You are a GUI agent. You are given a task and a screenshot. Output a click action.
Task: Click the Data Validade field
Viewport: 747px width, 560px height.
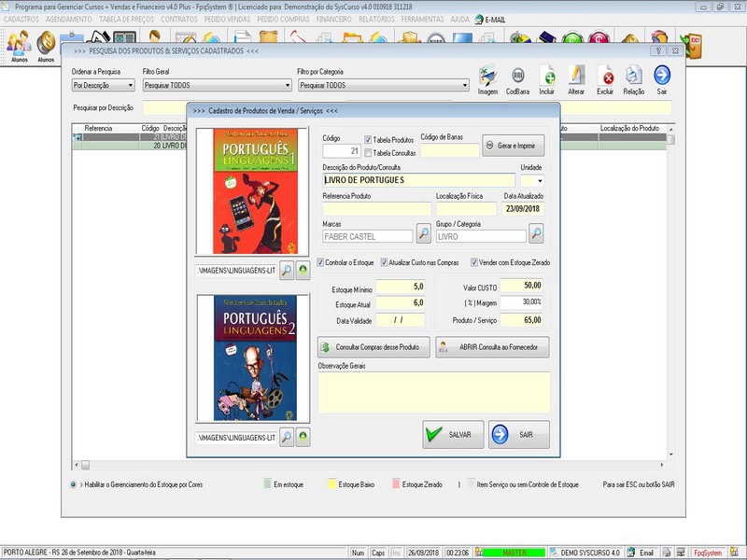point(401,320)
